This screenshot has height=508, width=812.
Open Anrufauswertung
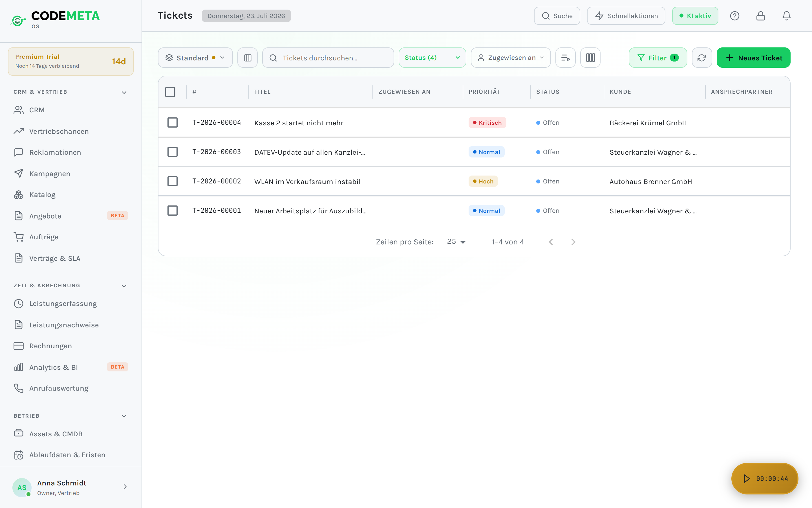click(70, 388)
